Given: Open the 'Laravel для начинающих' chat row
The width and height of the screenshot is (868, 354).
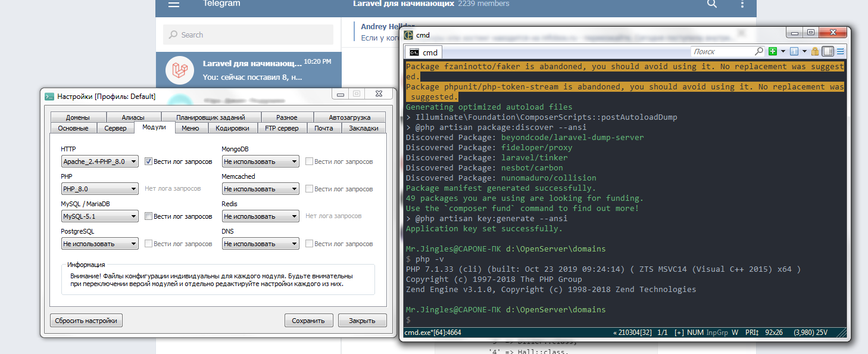Looking at the screenshot, I should click(249, 70).
